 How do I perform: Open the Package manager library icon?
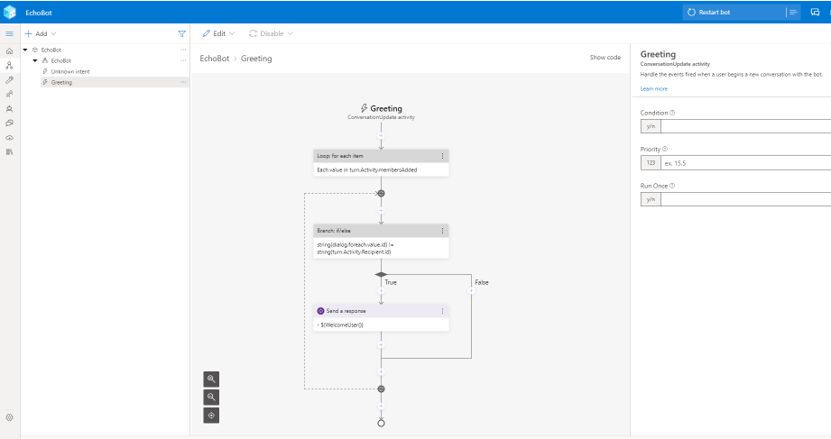tap(10, 152)
